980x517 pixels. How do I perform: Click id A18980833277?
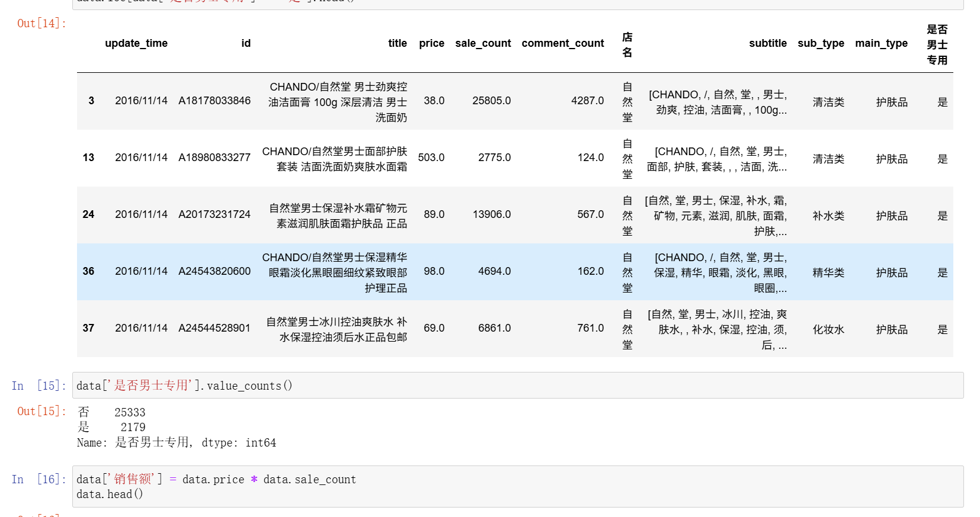[x=214, y=158]
